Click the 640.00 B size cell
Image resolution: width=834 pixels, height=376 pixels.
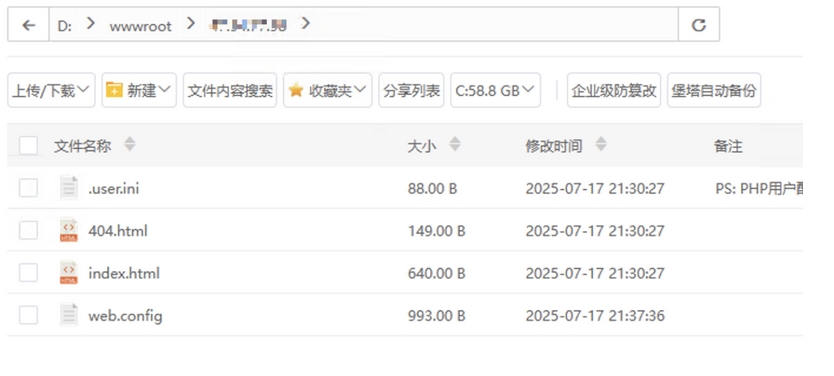coord(437,273)
